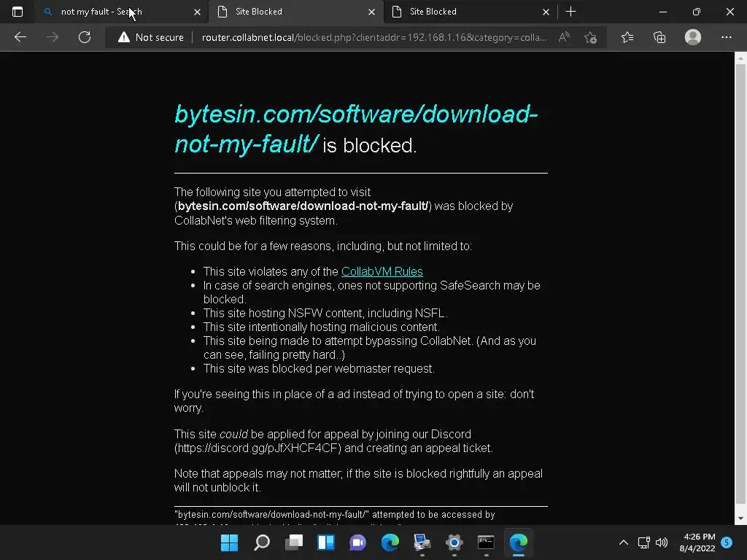The image size is (747, 560).
Task: Open the Command Prompt taskbar icon
Action: (486, 542)
